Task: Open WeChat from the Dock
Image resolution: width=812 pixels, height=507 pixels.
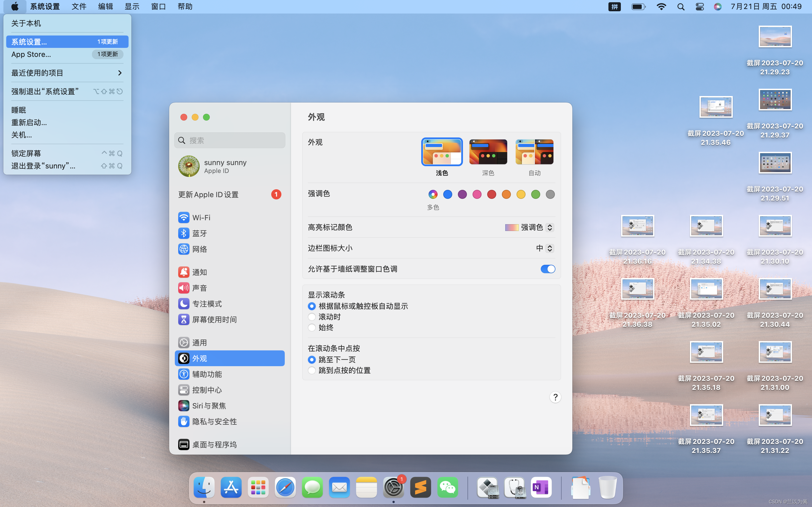Action: pos(448,488)
